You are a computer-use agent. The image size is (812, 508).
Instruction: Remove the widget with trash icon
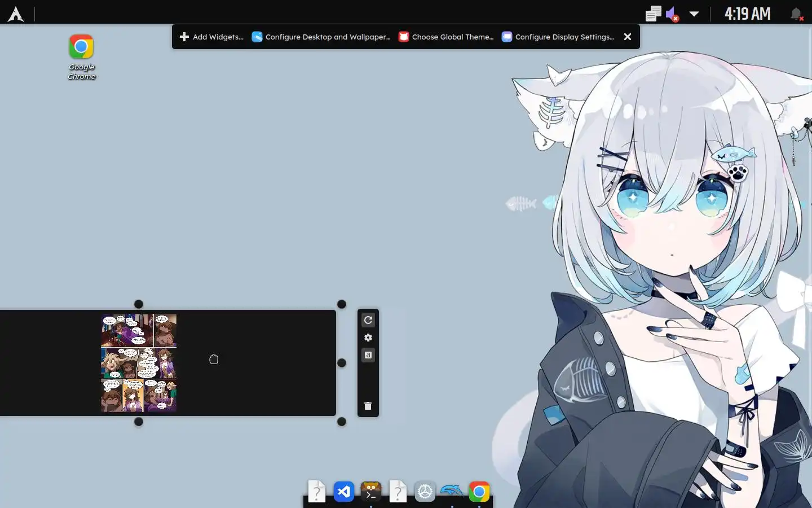click(x=368, y=406)
